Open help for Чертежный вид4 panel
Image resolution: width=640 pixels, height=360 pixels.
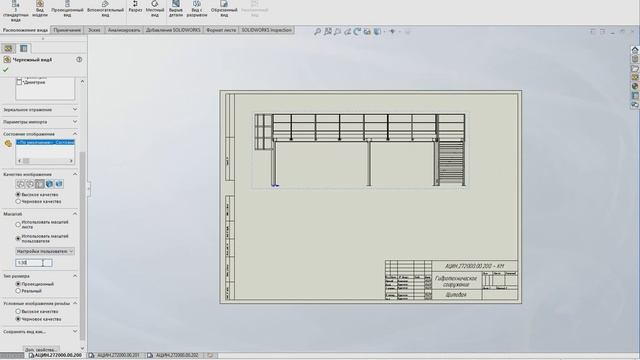tap(79, 60)
